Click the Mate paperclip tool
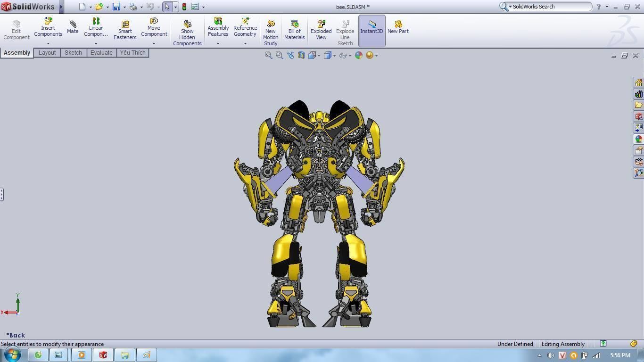 73,27
